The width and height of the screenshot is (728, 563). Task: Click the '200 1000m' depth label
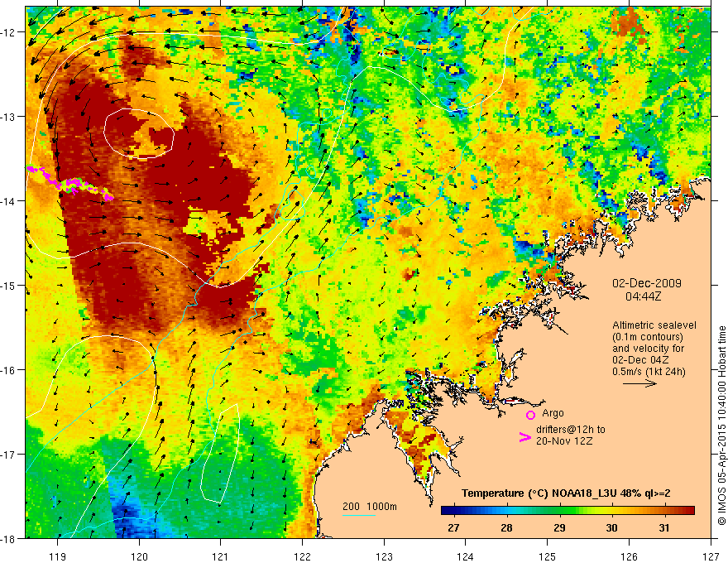tap(370, 507)
